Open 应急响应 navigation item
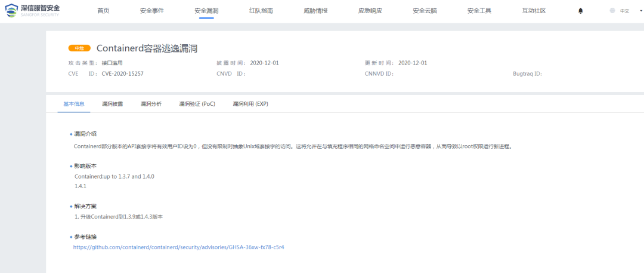Viewport: 644px width, 273px height. (x=370, y=11)
